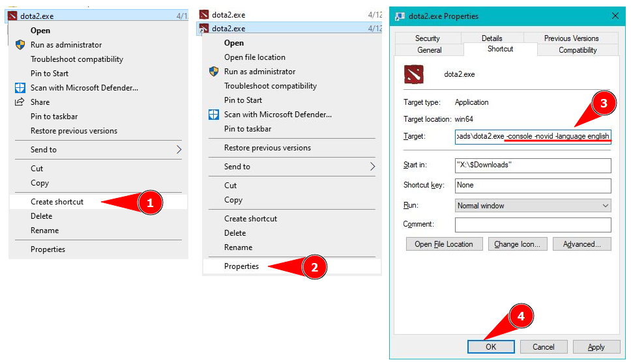Select highlighted dota2.exe file in left list
This screenshot has width=631, height=364.
(96, 16)
